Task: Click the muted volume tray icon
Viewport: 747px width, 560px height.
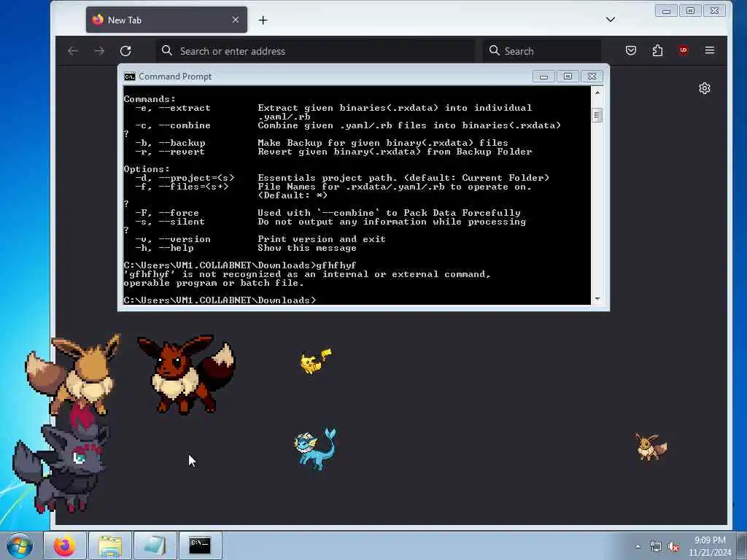Action: coord(673,547)
